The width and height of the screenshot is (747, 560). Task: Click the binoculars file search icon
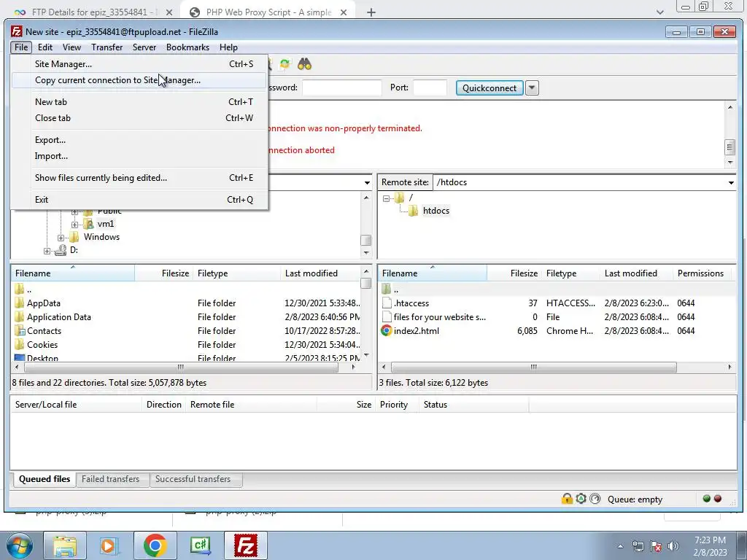(x=304, y=64)
